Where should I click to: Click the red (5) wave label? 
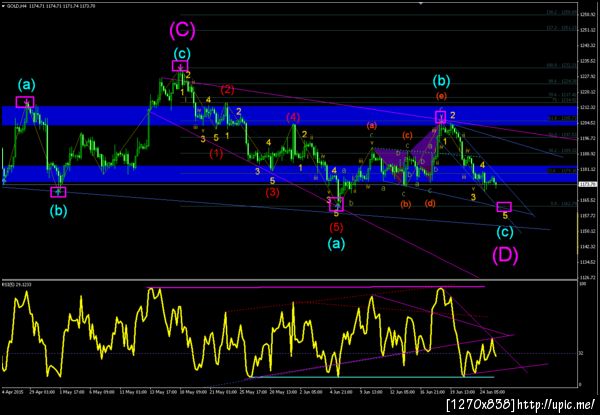pos(336,227)
